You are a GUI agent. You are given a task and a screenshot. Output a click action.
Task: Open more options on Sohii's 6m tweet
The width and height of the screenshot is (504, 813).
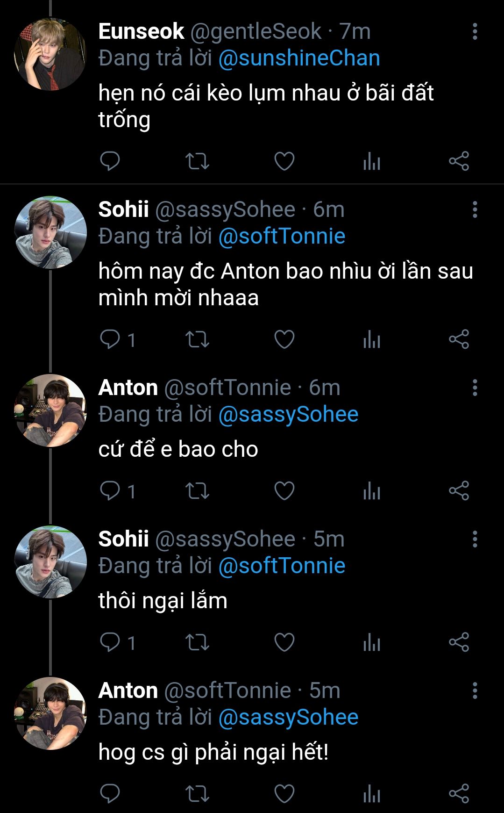[x=475, y=209]
